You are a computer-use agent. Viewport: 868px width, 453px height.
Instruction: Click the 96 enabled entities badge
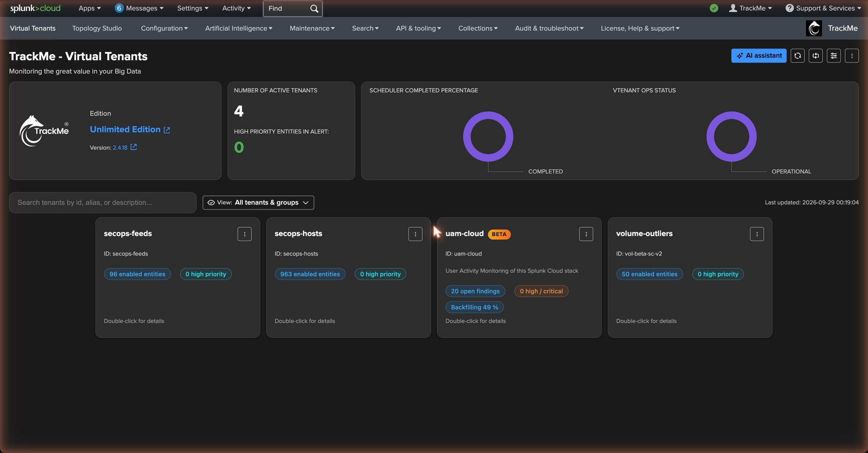[x=137, y=274]
